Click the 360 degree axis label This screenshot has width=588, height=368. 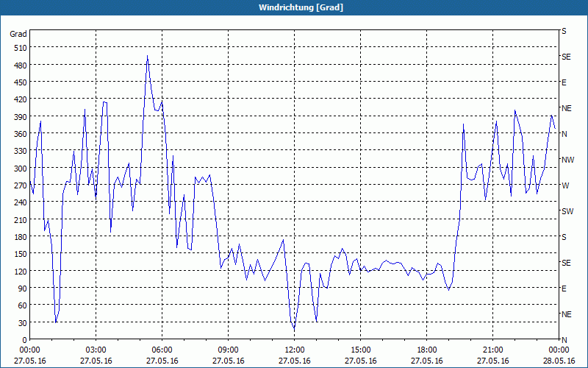[x=21, y=134]
